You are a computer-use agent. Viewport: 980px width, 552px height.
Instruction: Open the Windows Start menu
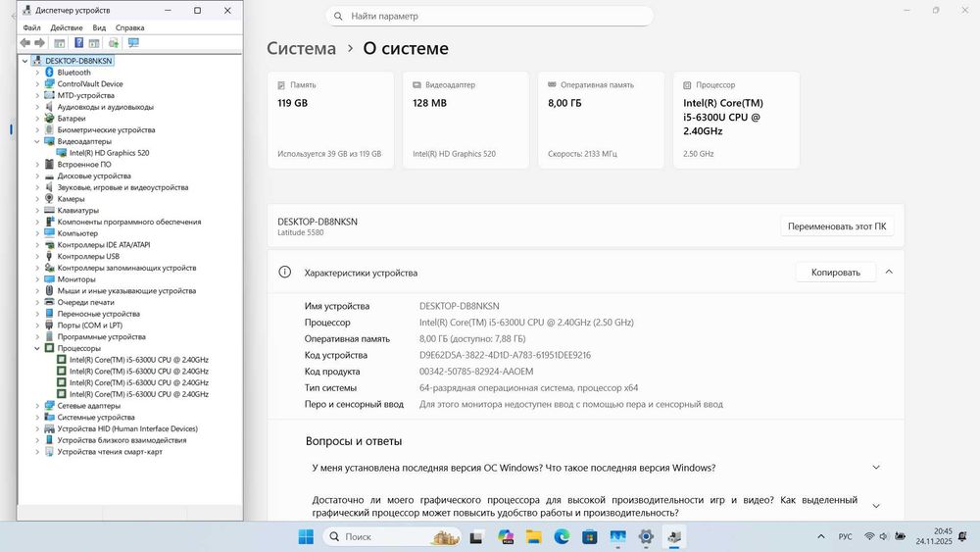pos(306,536)
